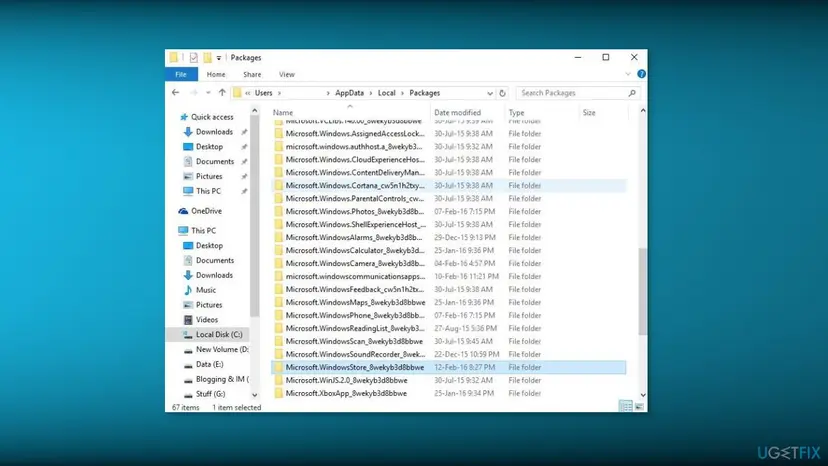Viewport: 828px width, 466px height.
Task: Click the Microsoft.WindowsMaps folder icon
Action: [278, 302]
